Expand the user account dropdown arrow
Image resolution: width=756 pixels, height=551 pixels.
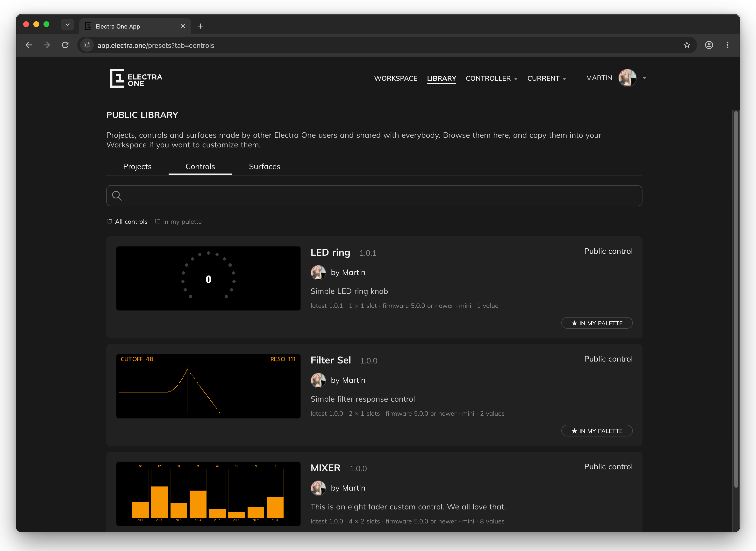coord(644,78)
